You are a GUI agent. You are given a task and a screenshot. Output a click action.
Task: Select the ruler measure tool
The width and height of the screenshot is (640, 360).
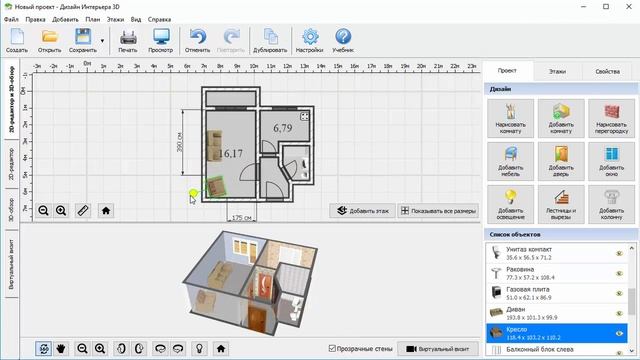point(83,211)
